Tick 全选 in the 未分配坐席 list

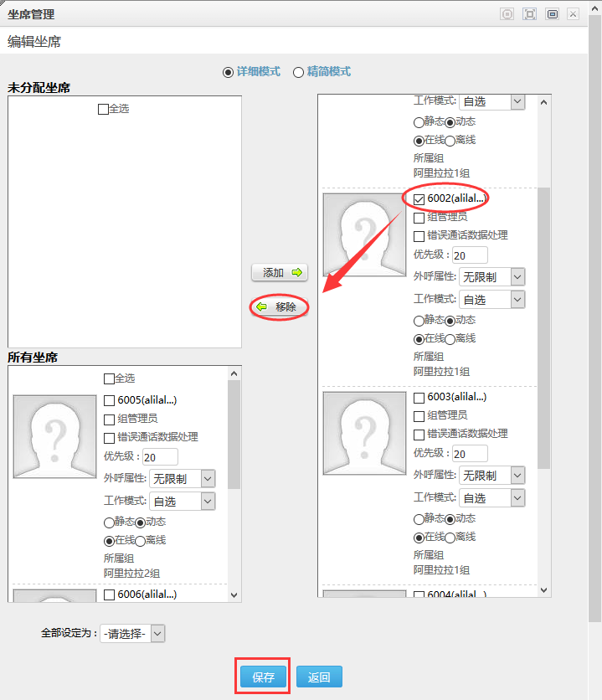click(x=103, y=109)
